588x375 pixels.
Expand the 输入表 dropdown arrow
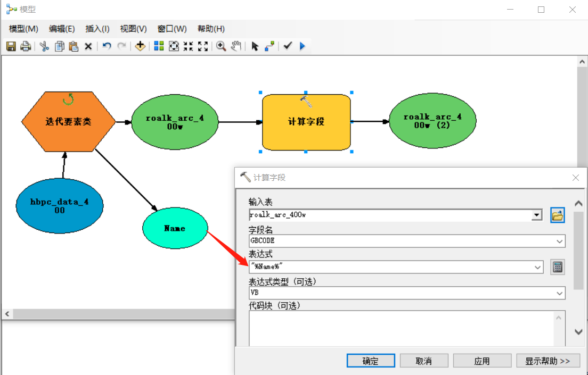537,215
